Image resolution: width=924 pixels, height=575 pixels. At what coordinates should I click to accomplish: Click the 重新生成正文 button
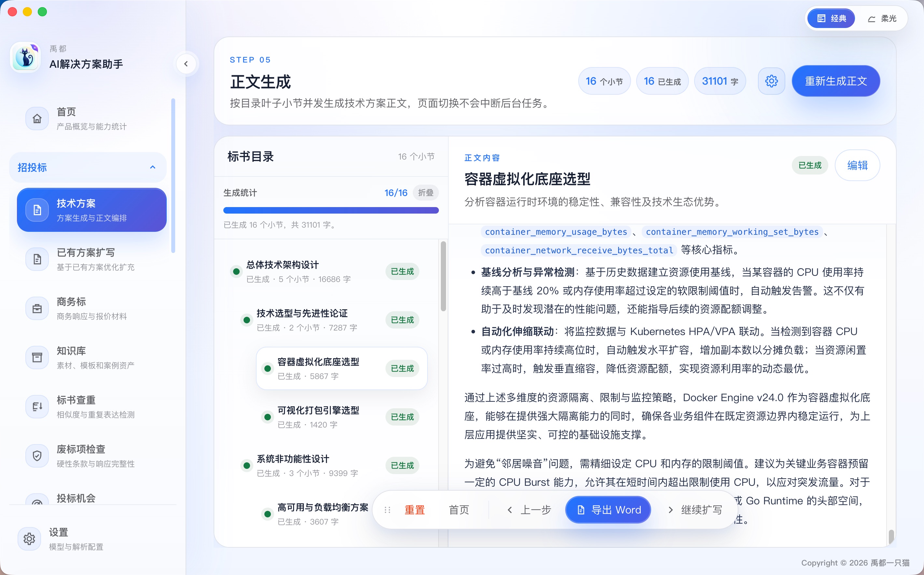click(x=836, y=81)
